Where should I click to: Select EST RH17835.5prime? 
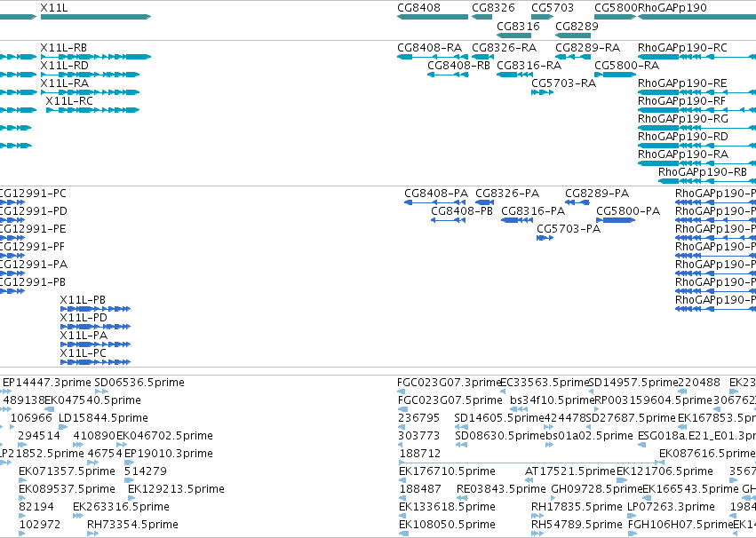[577, 507]
